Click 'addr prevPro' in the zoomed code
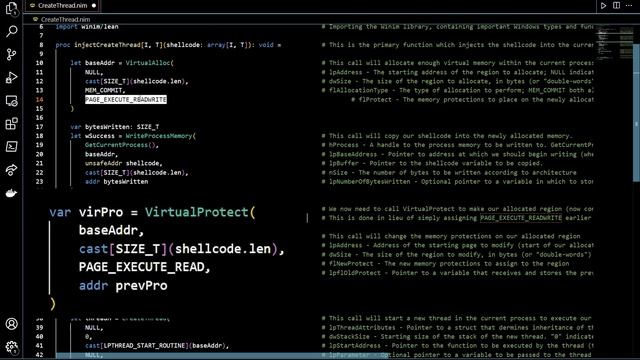Screen dimensions: 640x360 [x=123, y=286]
